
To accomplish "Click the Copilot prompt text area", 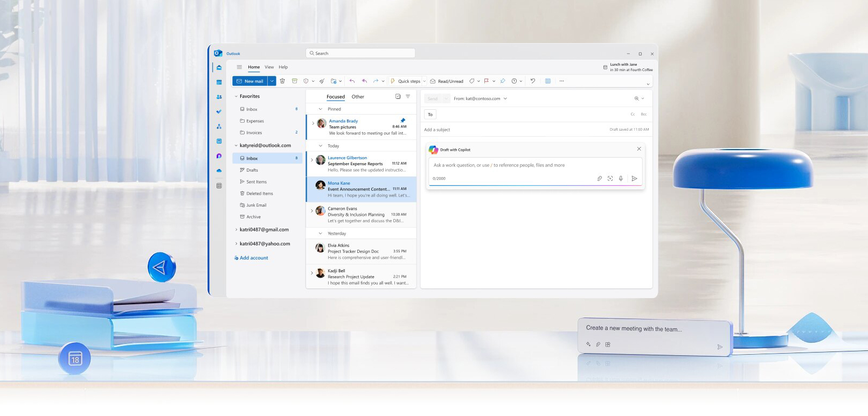I will tap(535, 166).
